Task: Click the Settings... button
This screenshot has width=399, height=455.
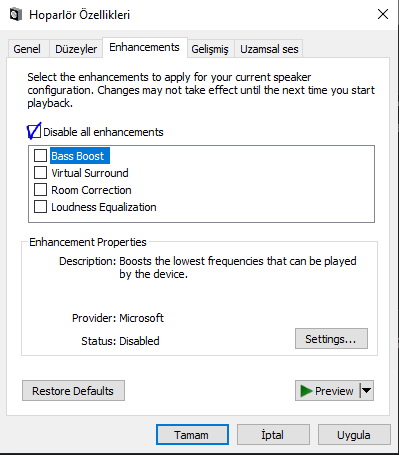Action: pyautogui.click(x=331, y=339)
